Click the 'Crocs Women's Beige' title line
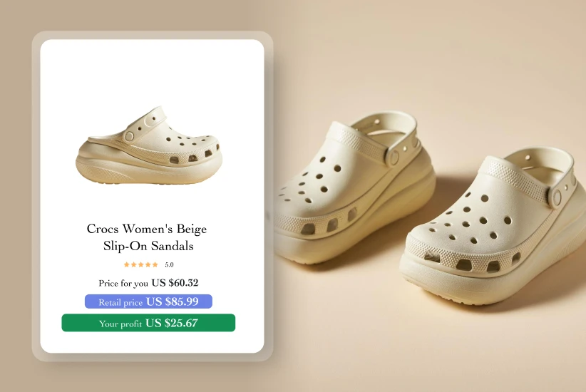Screen dimensions: 586x392 (x=147, y=229)
